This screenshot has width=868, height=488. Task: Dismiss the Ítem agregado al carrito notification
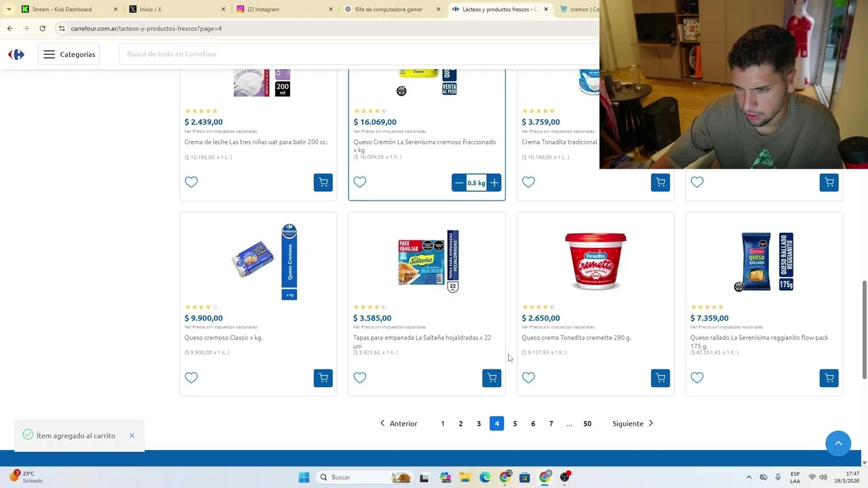click(132, 436)
